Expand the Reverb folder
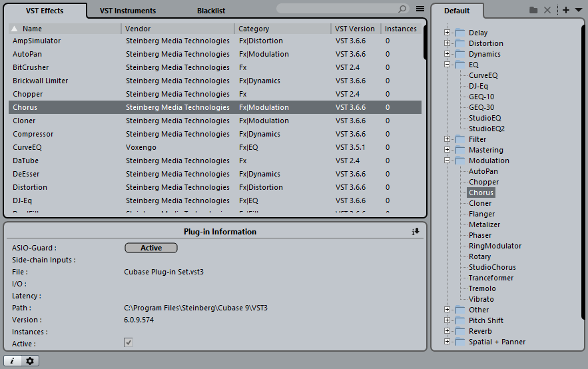The width and height of the screenshot is (588, 369). click(x=447, y=331)
